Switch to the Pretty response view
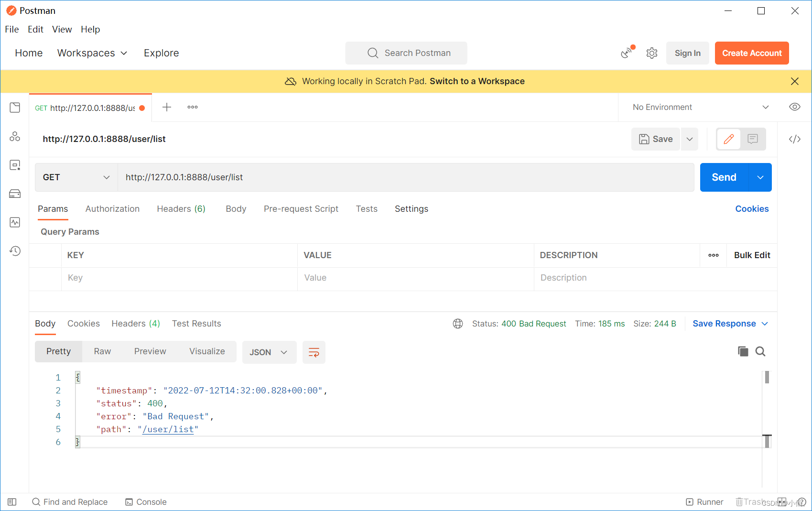Image resolution: width=812 pixels, height=511 pixels. pyautogui.click(x=58, y=351)
